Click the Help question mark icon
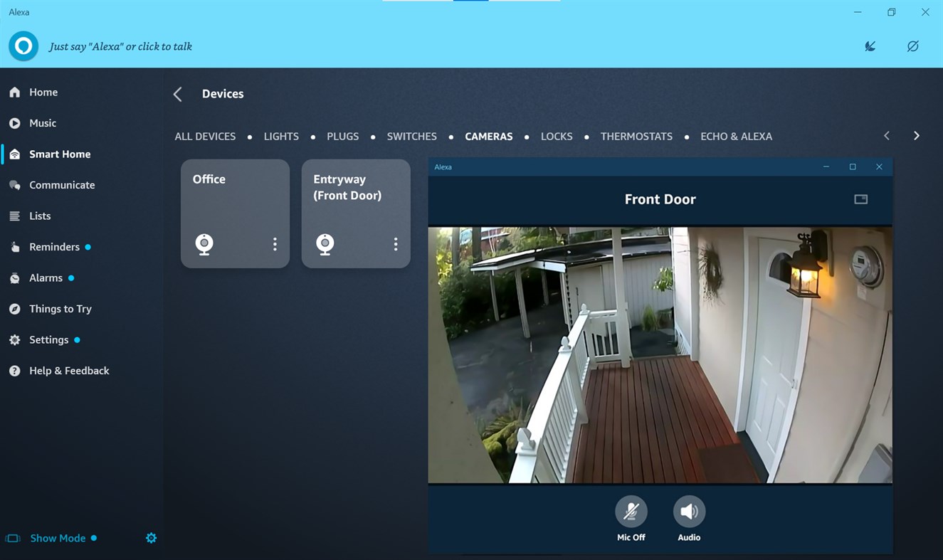 tap(14, 371)
